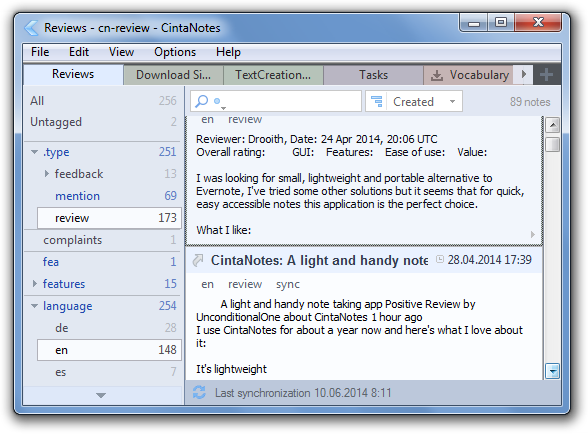The image size is (588, 434).
Task: Open the Help menu
Action: click(x=228, y=52)
